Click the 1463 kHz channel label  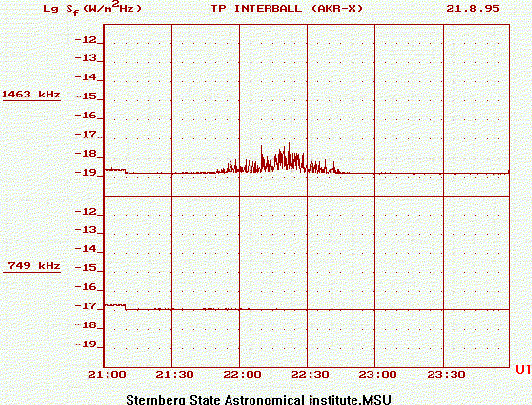(31, 94)
